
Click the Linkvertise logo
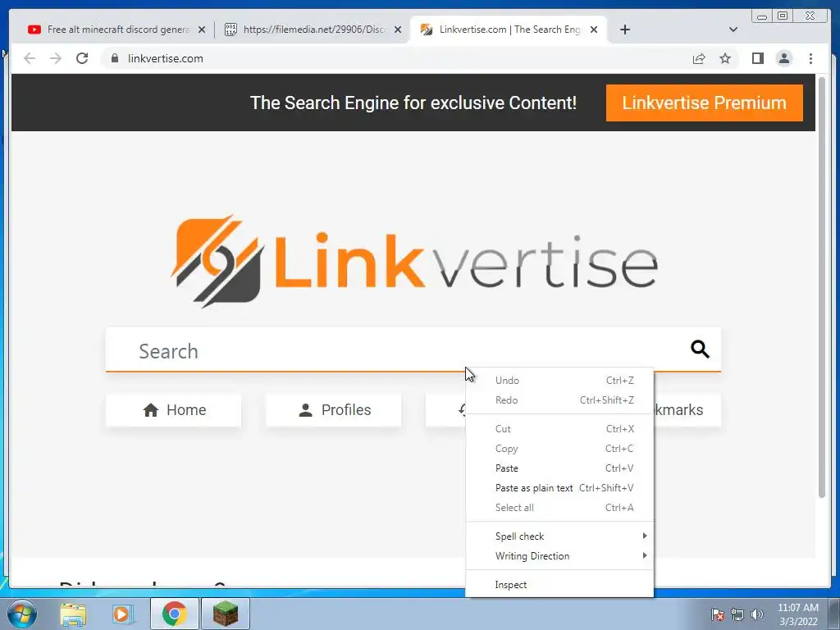tap(413, 262)
